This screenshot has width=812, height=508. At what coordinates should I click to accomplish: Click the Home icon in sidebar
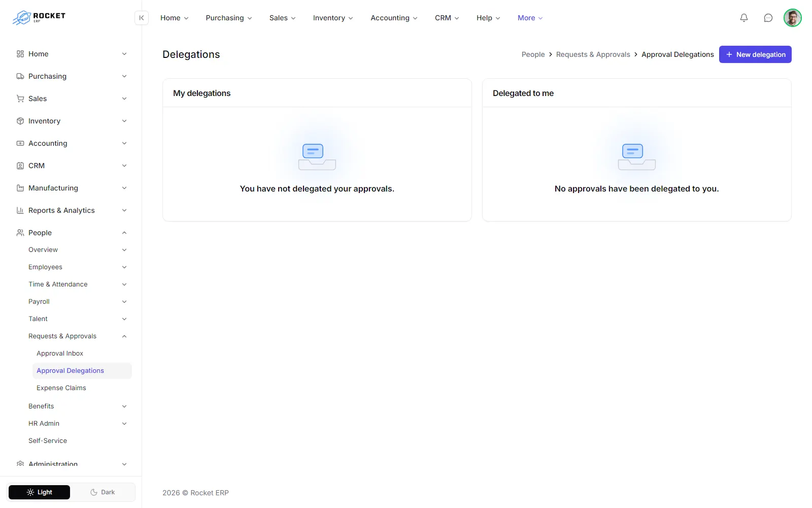pyautogui.click(x=20, y=54)
